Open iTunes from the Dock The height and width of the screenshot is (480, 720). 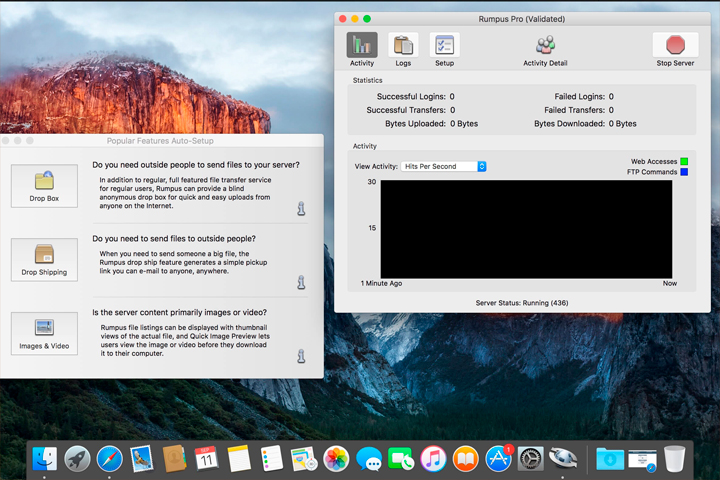click(x=433, y=458)
